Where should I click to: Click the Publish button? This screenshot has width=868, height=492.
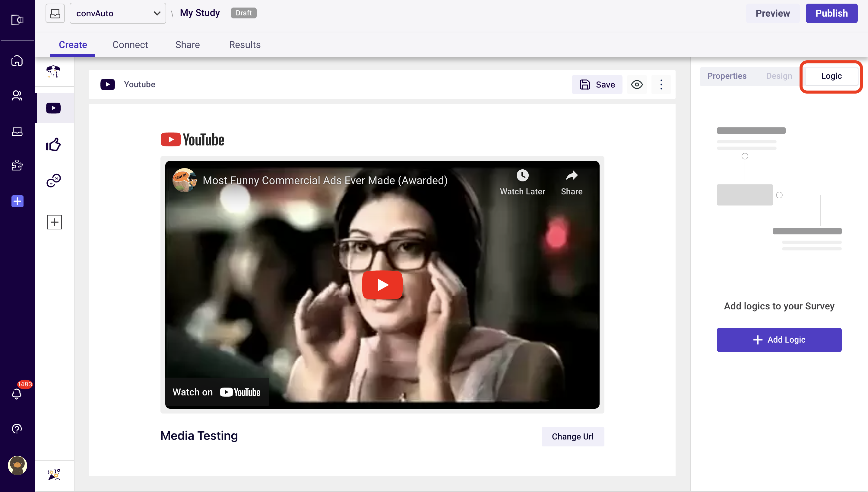pyautogui.click(x=831, y=13)
